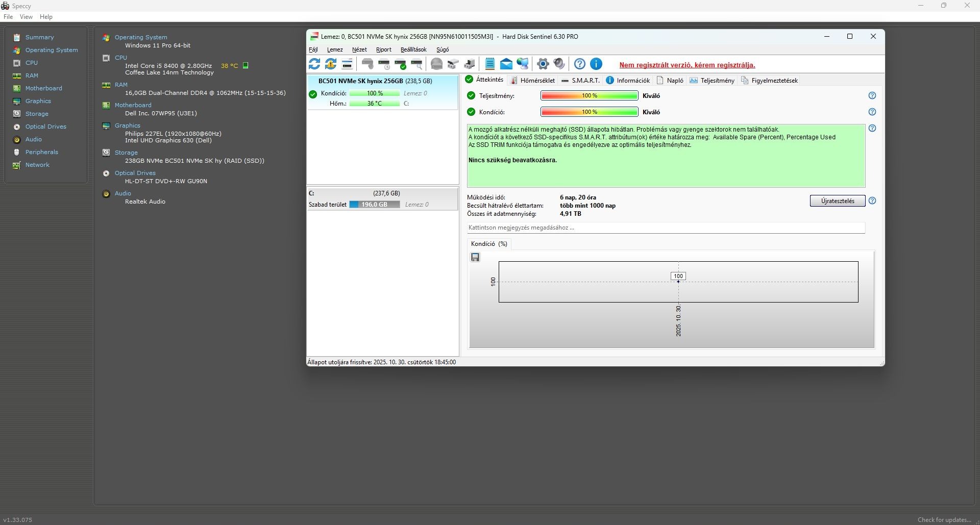Switch to the Információk tab
Screen dimensions: 980x525
628,80
